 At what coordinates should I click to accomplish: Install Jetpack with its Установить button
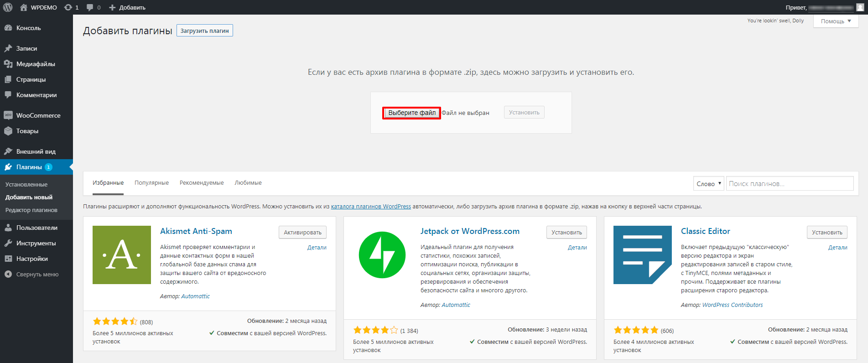(x=567, y=232)
